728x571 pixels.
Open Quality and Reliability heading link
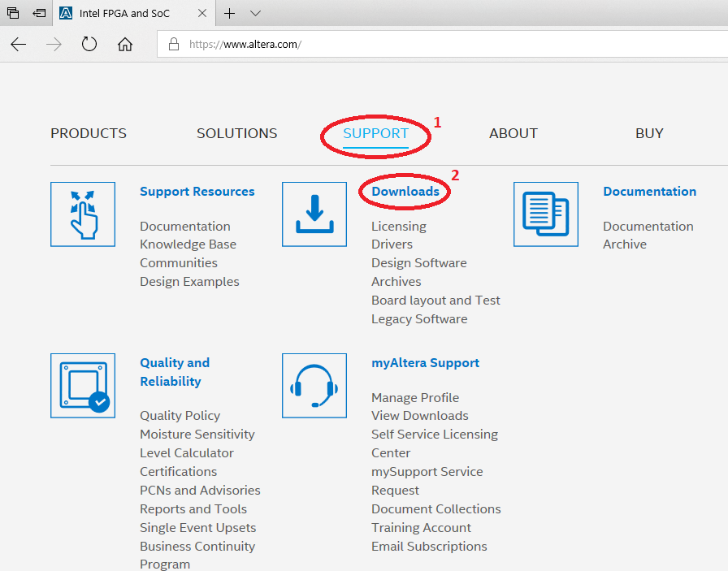pyautogui.click(x=175, y=372)
